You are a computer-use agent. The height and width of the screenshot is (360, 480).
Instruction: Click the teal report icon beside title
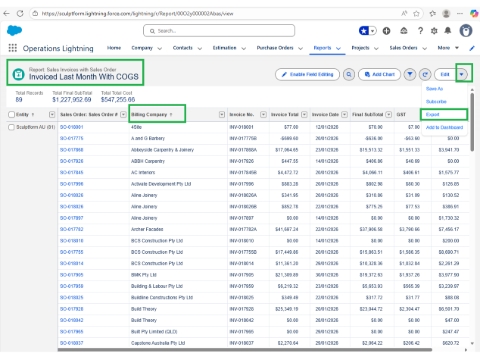point(19,74)
